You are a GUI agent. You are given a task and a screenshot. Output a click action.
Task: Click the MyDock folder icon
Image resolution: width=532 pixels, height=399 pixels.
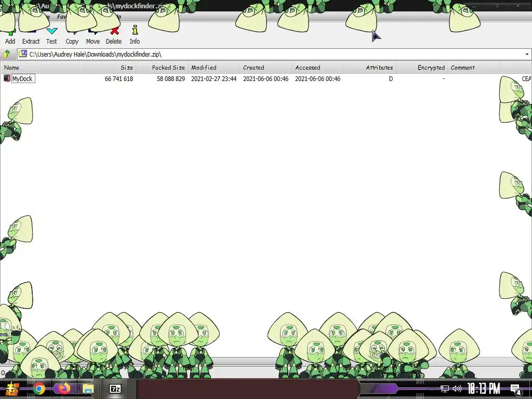7,78
